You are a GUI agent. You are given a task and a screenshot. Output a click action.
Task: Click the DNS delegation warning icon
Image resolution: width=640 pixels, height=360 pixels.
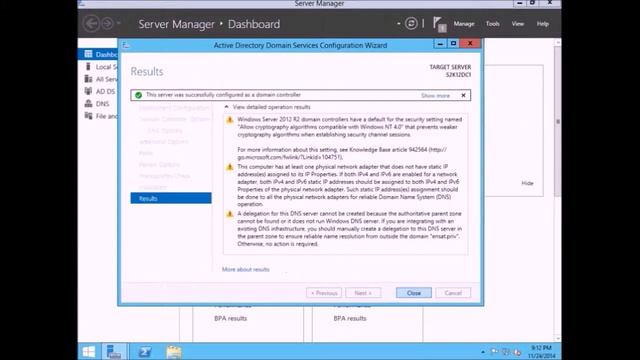(x=230, y=214)
